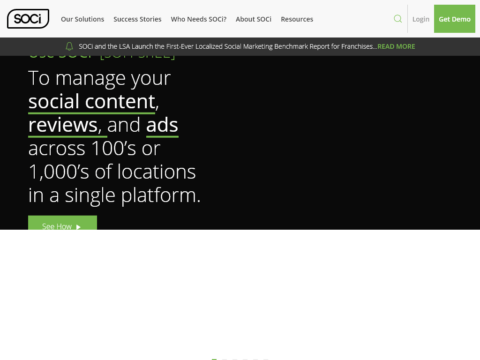Jump to the third carousel slide indicator
The width and height of the screenshot is (480, 360).
click(235, 359)
